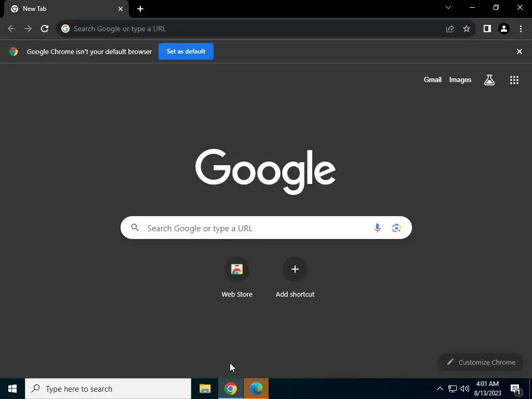Go back using the back arrow

11,29
